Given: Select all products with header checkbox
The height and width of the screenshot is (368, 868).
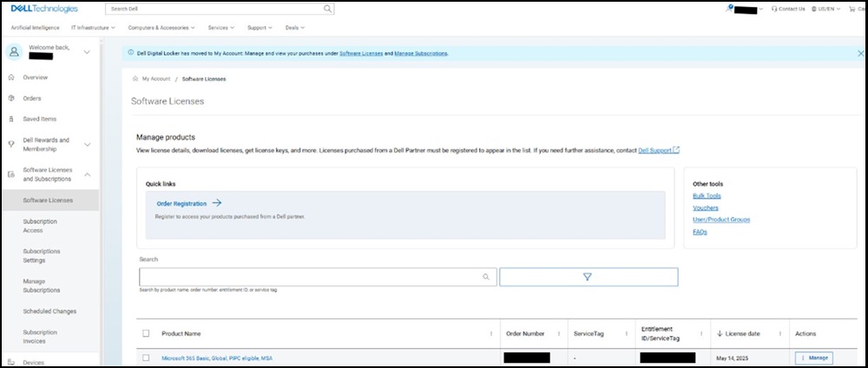Looking at the screenshot, I should pos(146,333).
